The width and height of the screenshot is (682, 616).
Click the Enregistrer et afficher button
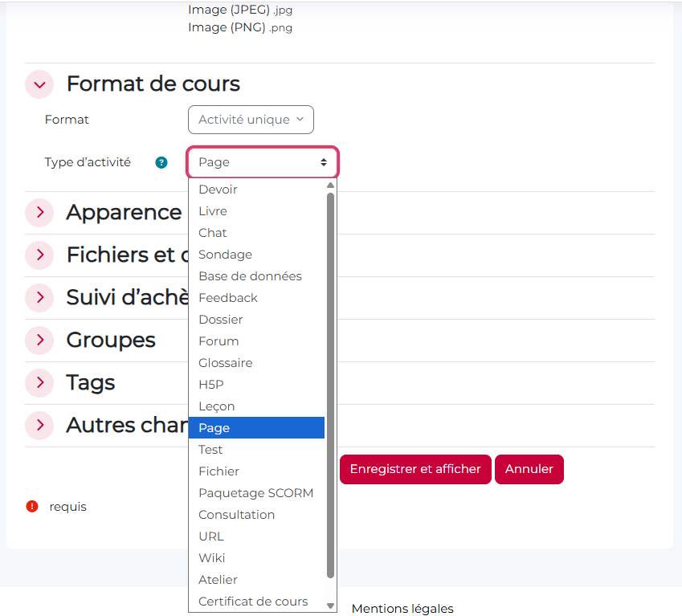tap(415, 470)
